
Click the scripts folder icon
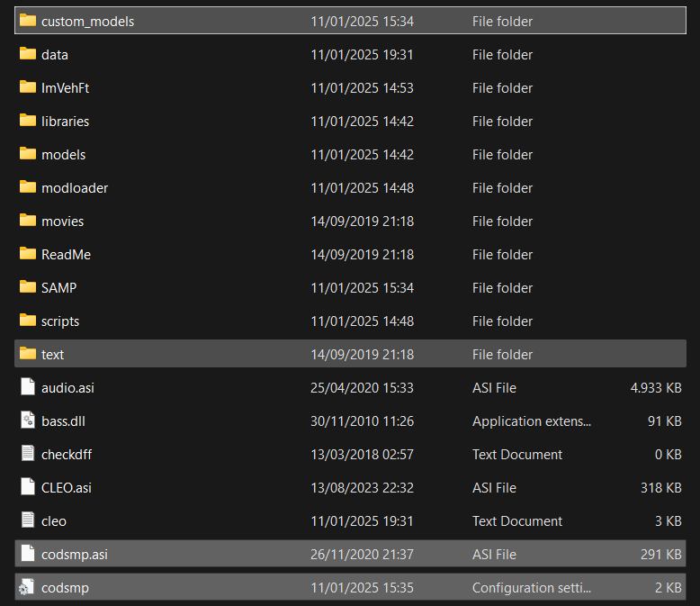click(x=28, y=321)
